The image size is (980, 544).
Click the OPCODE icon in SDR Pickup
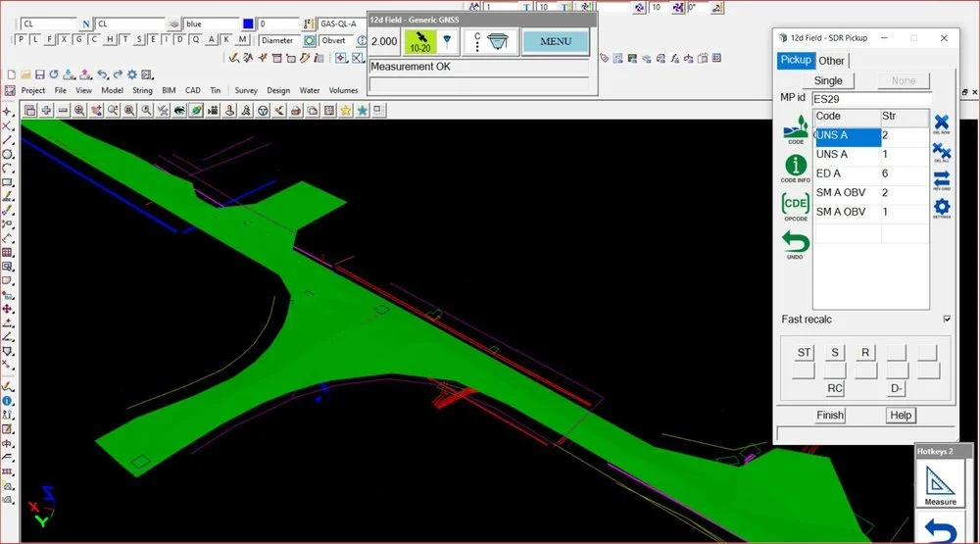coord(795,207)
